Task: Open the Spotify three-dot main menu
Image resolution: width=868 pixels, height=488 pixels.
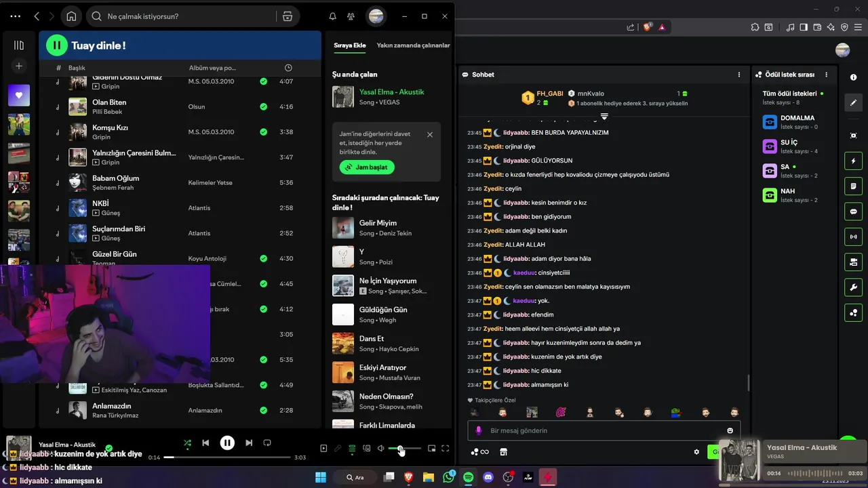Action: (x=16, y=16)
